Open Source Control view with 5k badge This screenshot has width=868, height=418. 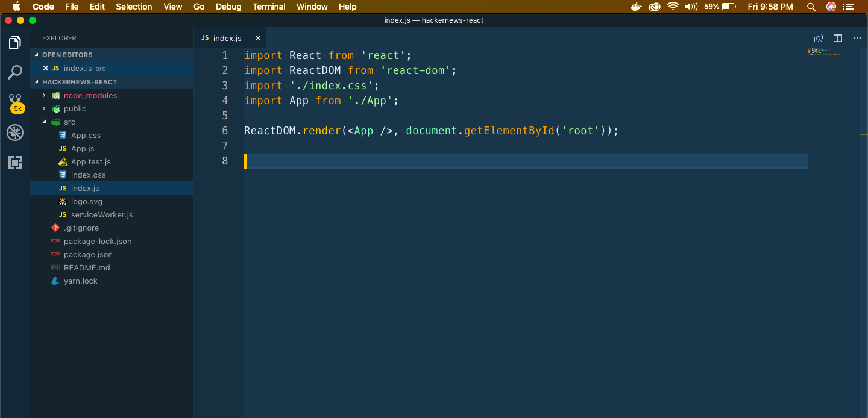tap(16, 103)
